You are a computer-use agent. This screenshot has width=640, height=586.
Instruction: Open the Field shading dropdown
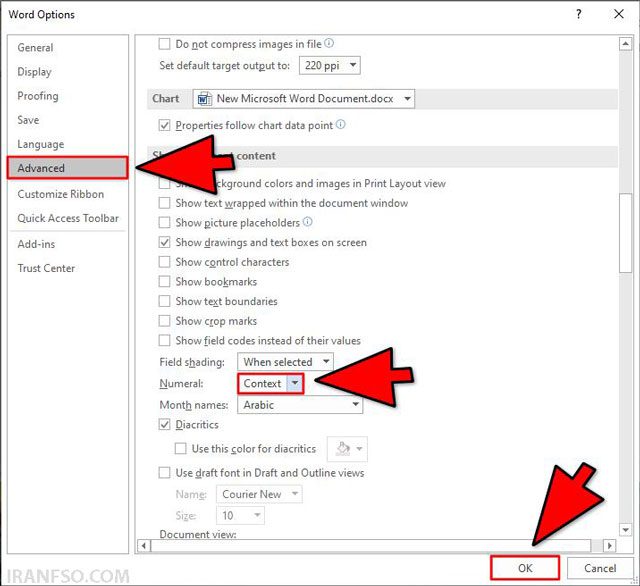pos(285,362)
